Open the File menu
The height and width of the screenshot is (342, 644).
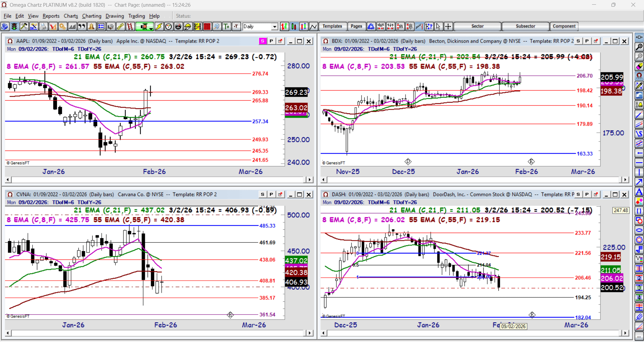[x=7, y=16]
